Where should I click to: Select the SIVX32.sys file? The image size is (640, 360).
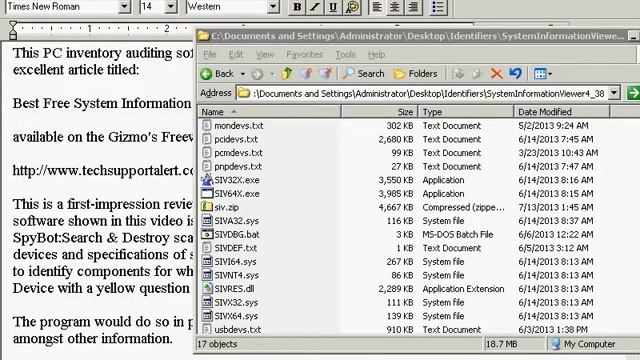click(236, 302)
